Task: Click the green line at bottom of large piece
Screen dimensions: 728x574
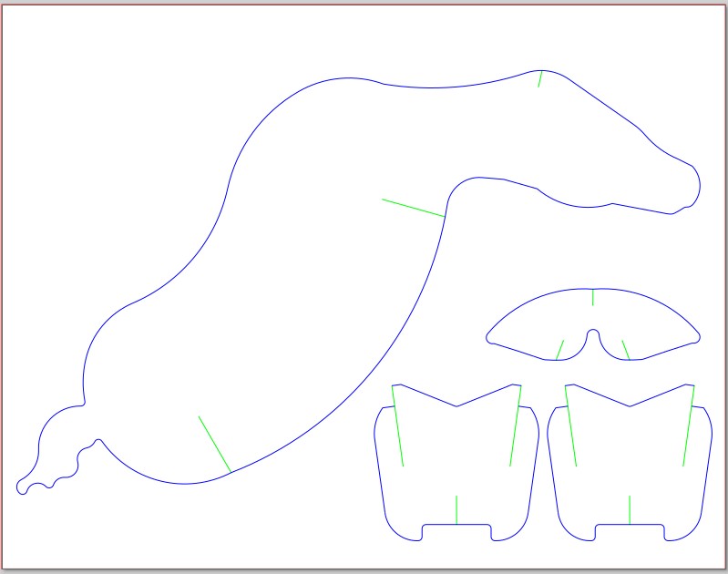Action: [x=214, y=444]
